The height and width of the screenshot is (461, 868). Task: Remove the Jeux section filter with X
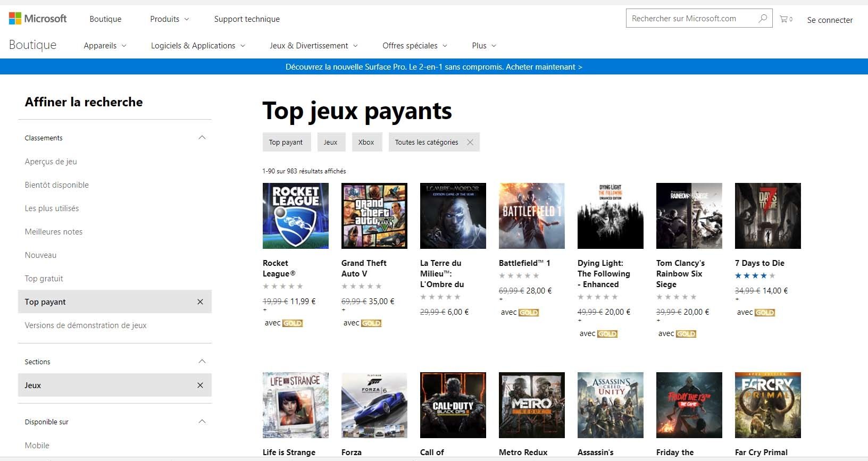[200, 385]
